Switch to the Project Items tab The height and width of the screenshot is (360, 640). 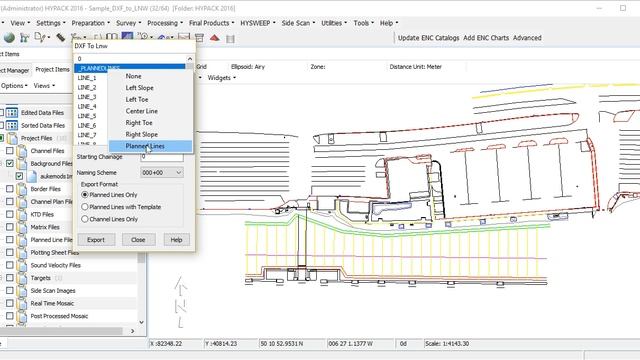[x=52, y=69]
